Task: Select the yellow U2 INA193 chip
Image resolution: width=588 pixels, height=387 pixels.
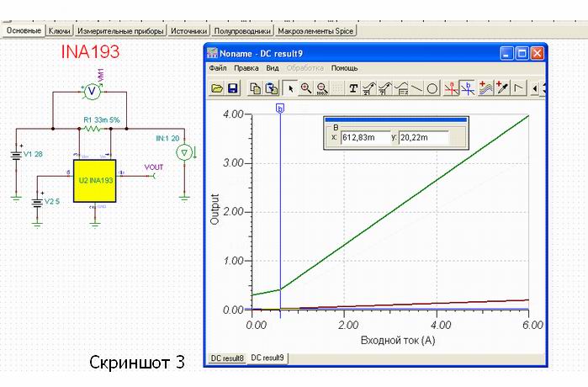Action: click(x=94, y=181)
